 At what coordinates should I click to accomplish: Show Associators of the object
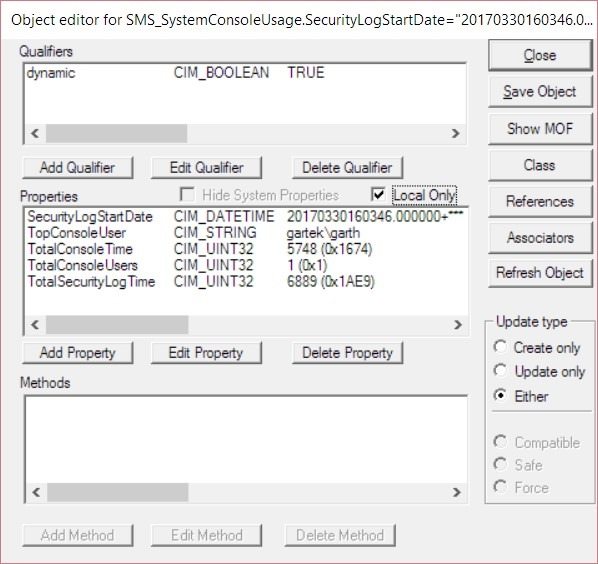(540, 238)
